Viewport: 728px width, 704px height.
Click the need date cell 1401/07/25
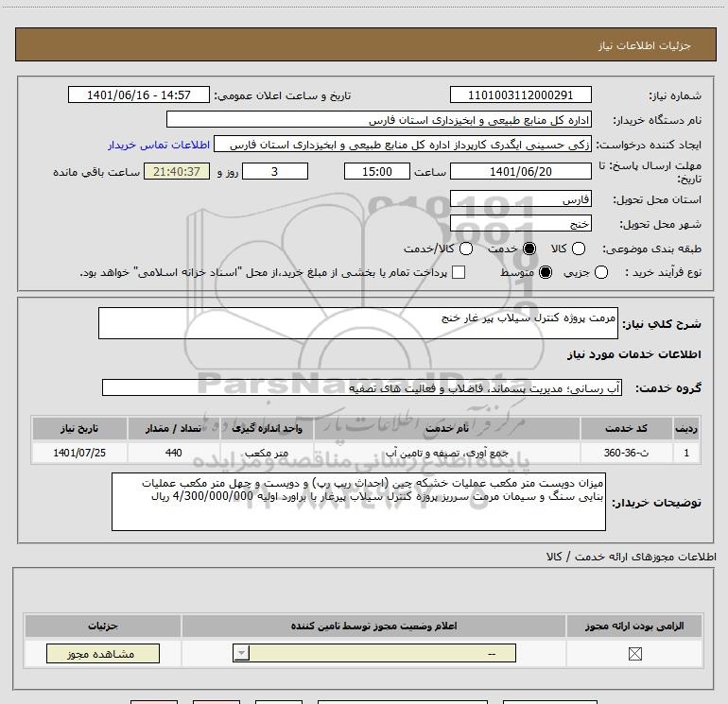pos(79,453)
